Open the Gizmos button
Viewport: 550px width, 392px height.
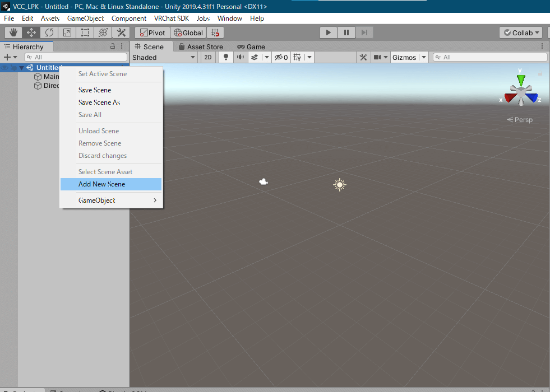click(x=404, y=57)
